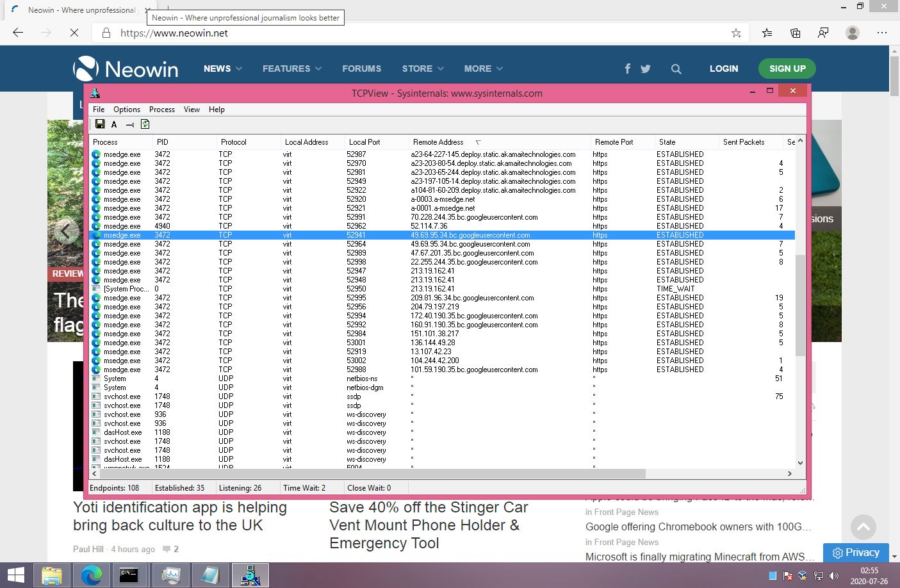900x588 pixels.
Task: Sort by the Local Port column header
Action: click(377, 142)
